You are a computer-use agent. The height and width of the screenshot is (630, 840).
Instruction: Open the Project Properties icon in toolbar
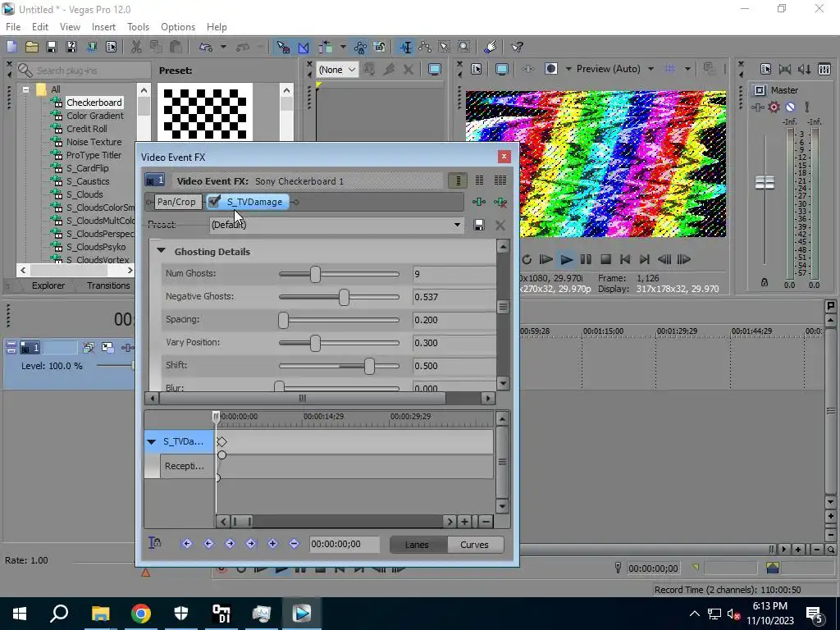(111, 47)
